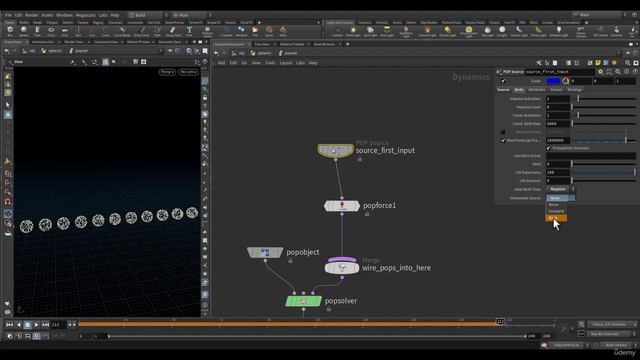Click the Const. Birth Rate value field

click(x=558, y=124)
